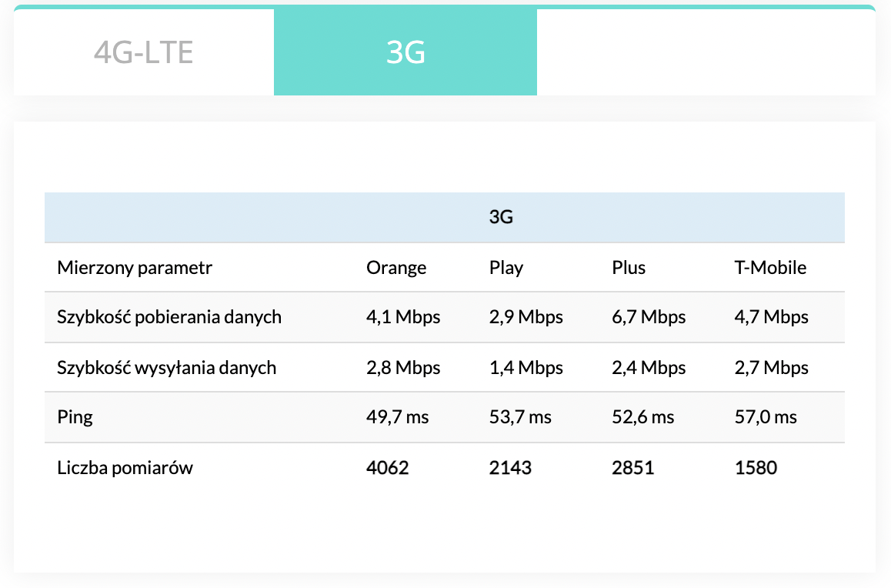Click the Mierzony parametr column header

coord(135,268)
